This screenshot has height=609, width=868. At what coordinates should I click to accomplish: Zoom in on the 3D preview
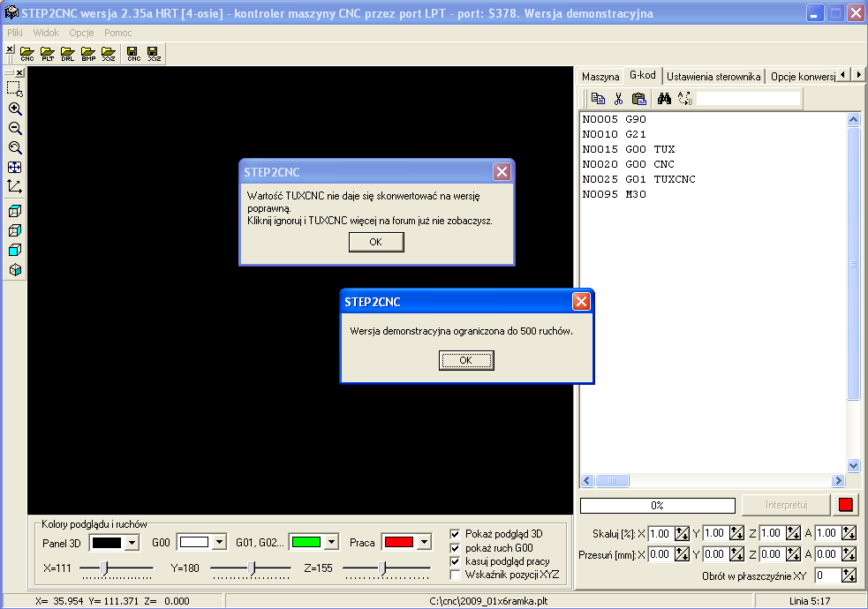(15, 109)
